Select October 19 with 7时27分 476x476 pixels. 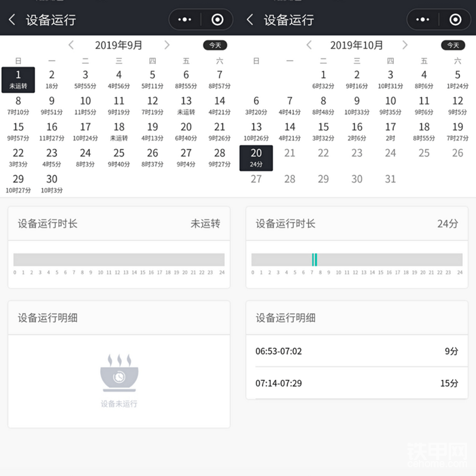[x=458, y=132]
